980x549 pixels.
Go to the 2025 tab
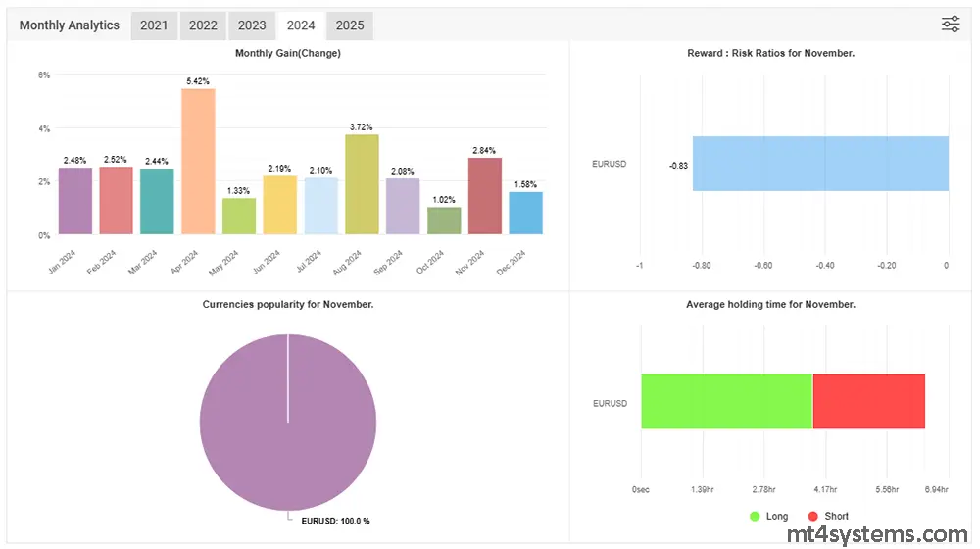click(x=350, y=25)
